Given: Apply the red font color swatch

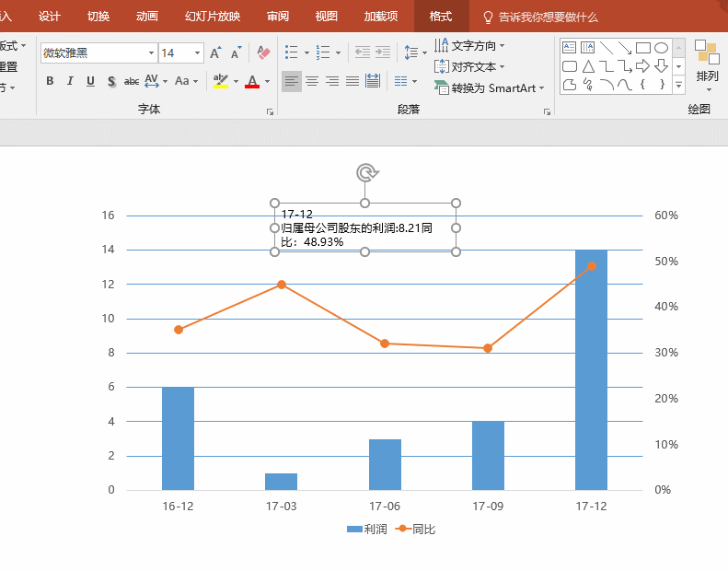Looking at the screenshot, I should [252, 82].
